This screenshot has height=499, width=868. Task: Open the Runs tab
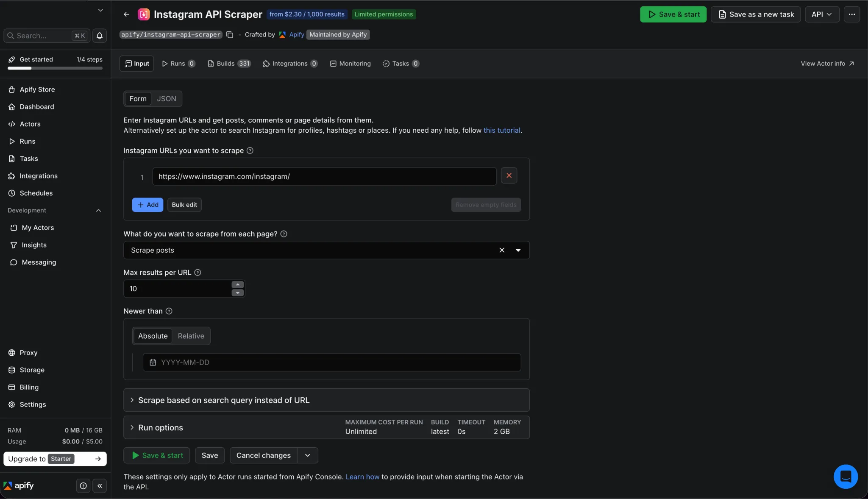[x=178, y=64]
